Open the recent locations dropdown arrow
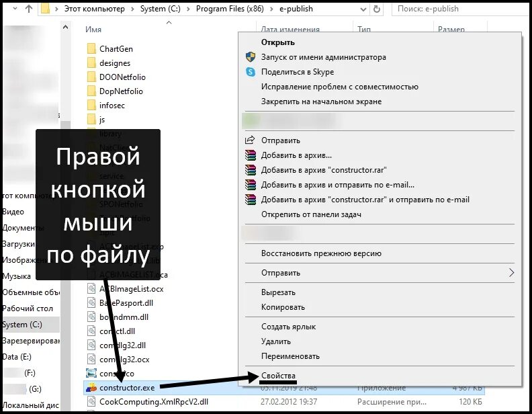 pyautogui.click(x=15, y=9)
